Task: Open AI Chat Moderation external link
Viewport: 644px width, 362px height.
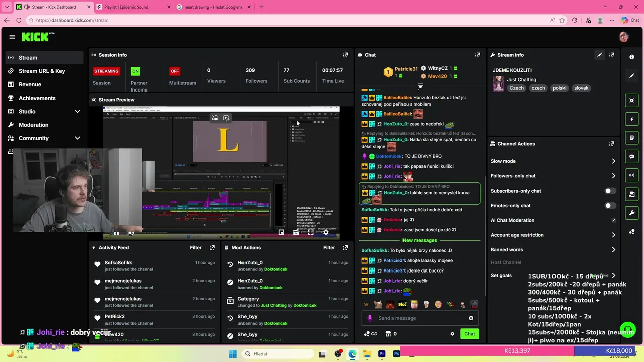Action: pos(613,220)
